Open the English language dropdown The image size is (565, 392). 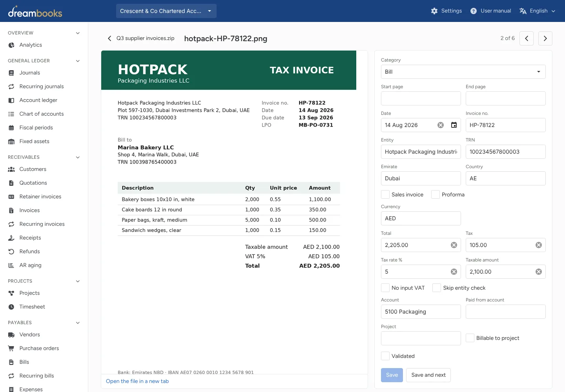538,11
